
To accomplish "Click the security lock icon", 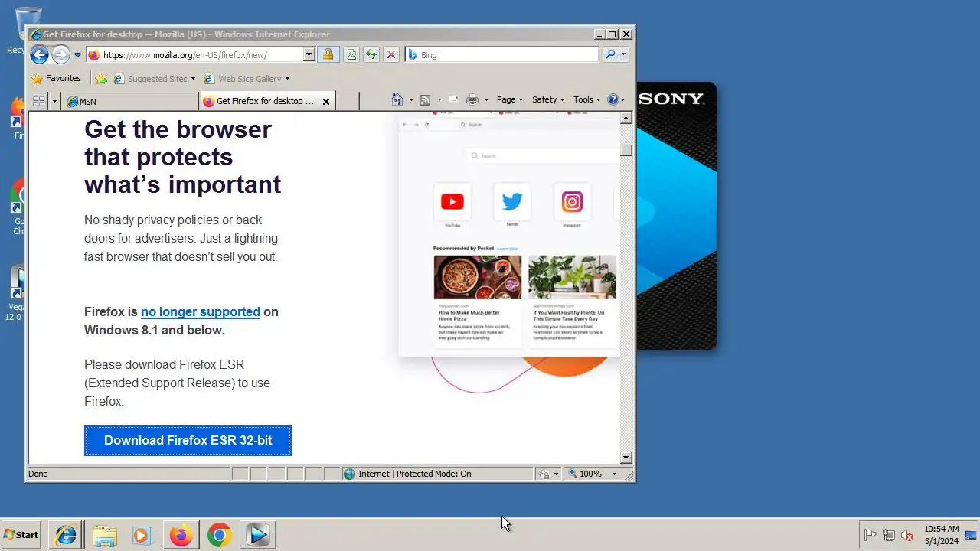I will [x=328, y=55].
